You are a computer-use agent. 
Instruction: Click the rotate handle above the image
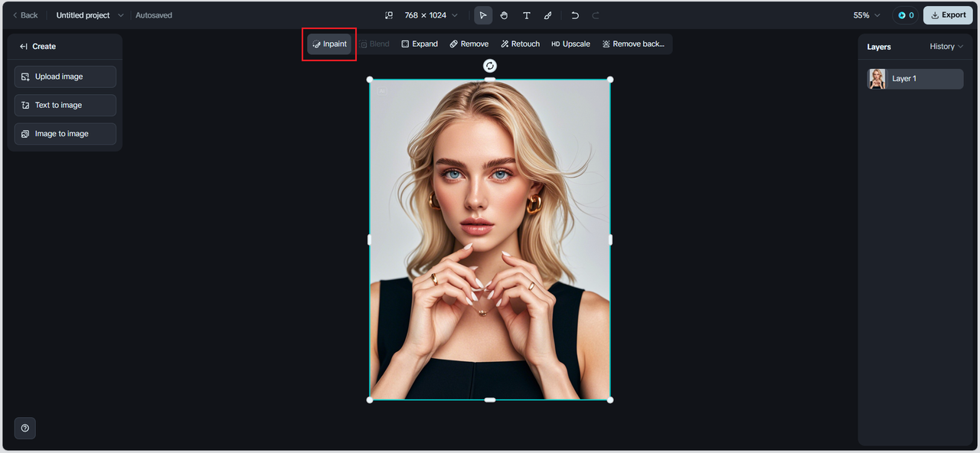[490, 66]
